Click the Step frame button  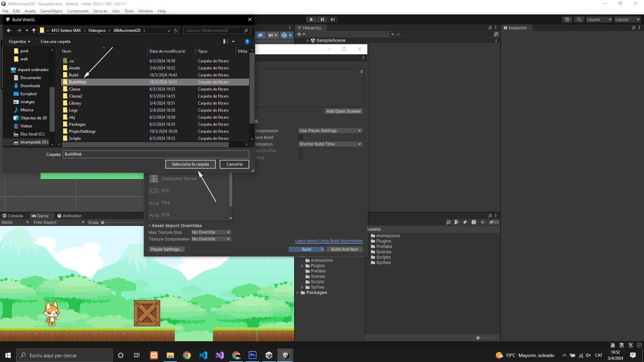[x=332, y=19]
